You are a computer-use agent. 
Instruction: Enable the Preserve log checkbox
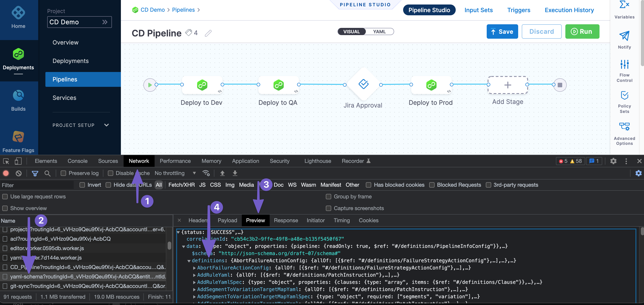click(x=64, y=173)
